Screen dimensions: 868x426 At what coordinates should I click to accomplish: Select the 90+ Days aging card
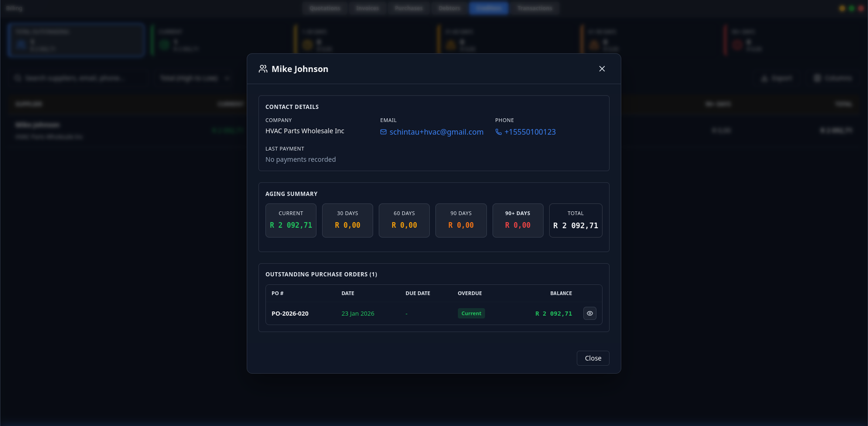point(518,220)
